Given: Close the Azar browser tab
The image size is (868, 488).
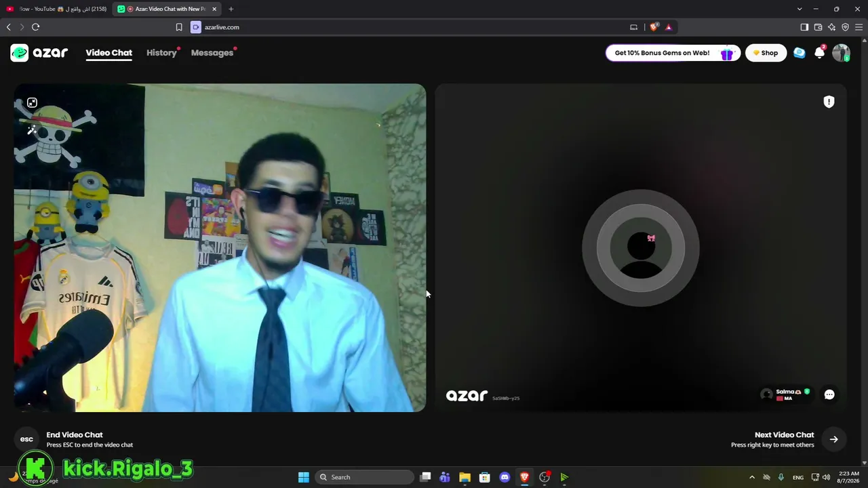Looking at the screenshot, I should pos(214,9).
